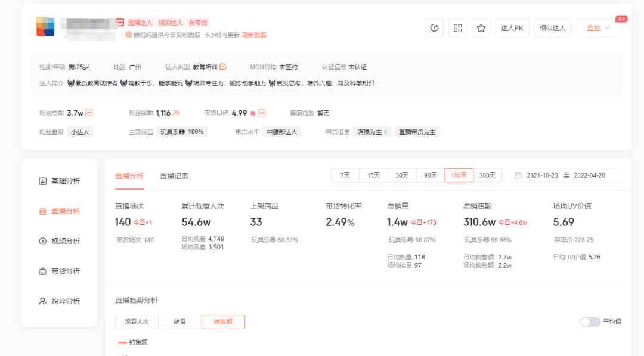644x356 pixels.
Task: Star this creator as favorite
Action: click(481, 27)
